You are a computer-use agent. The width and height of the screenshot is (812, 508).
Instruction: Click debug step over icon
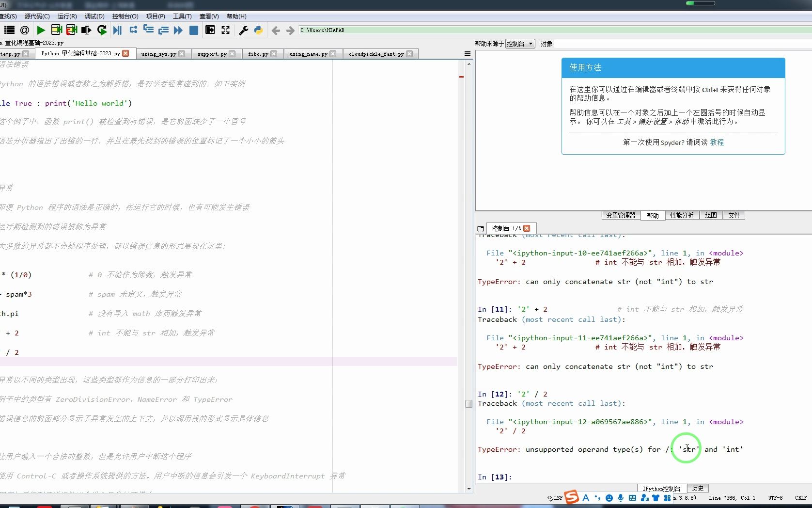(133, 30)
